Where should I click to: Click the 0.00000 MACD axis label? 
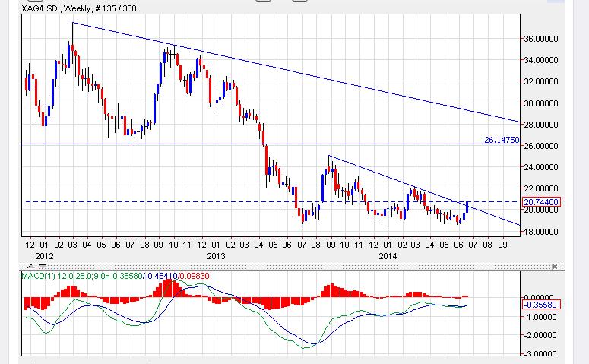point(543,298)
